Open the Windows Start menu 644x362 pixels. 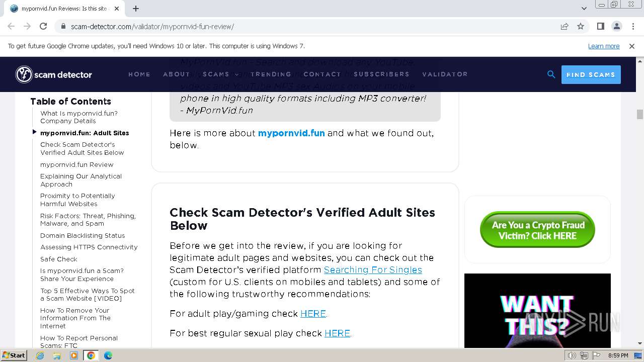(x=14, y=355)
